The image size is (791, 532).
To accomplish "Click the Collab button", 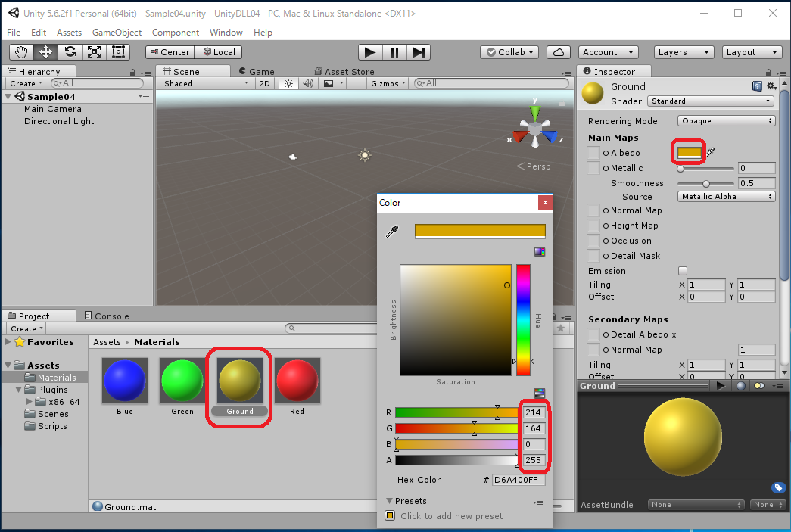I will pos(509,52).
